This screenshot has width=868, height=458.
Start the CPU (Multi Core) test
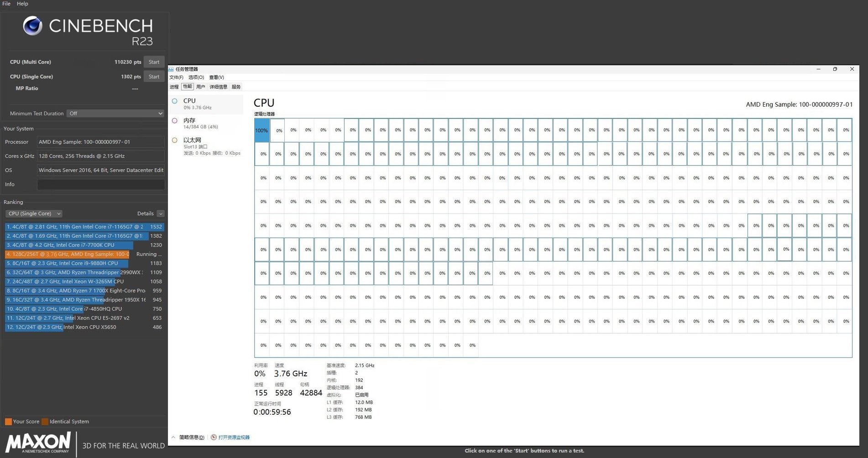[154, 62]
